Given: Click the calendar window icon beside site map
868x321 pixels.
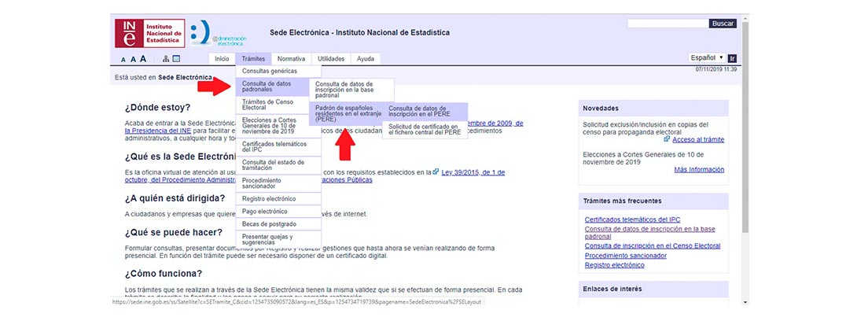Looking at the screenshot, I should coord(177,59).
